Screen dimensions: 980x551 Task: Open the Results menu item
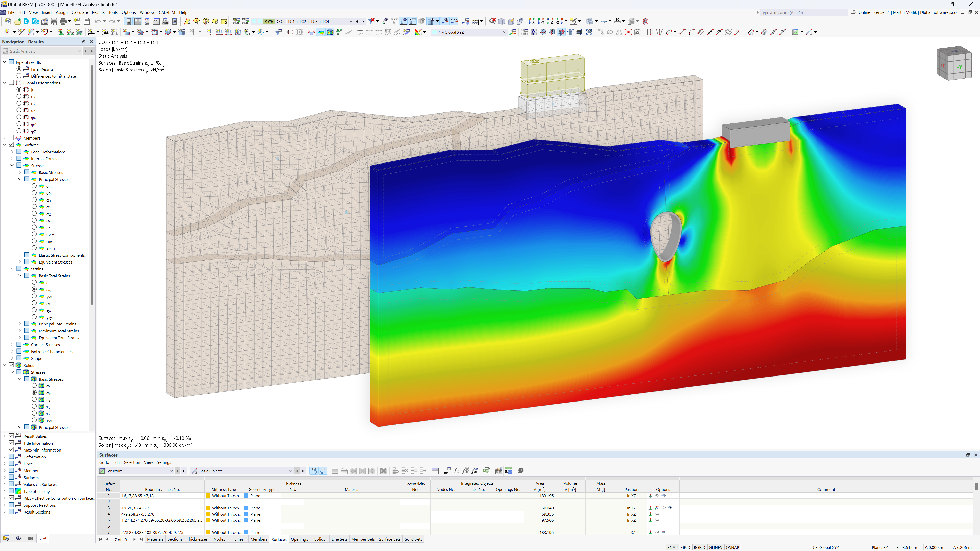click(97, 12)
